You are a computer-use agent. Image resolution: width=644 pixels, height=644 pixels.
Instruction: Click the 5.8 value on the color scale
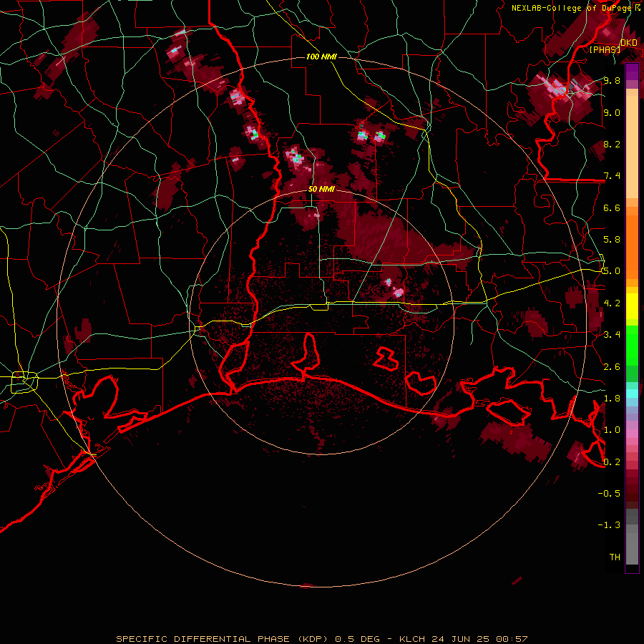612,240
